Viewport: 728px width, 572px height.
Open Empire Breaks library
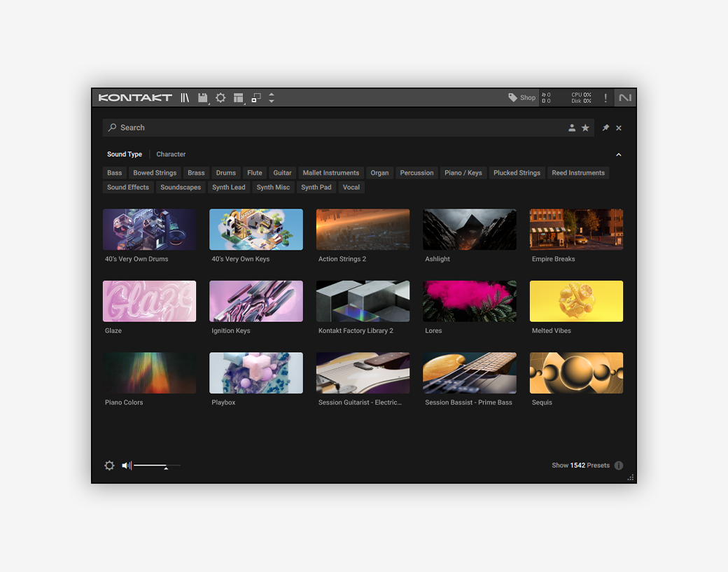(x=576, y=230)
